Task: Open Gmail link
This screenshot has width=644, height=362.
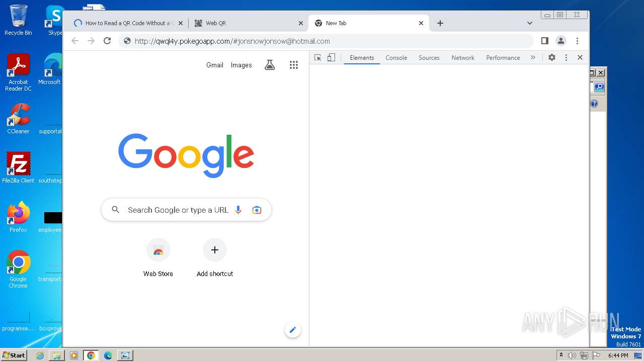Action: (215, 65)
